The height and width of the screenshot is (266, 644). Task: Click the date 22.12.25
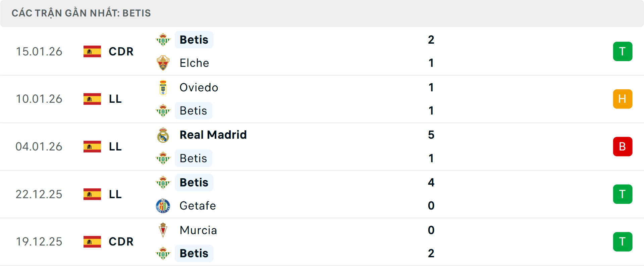[x=39, y=194]
